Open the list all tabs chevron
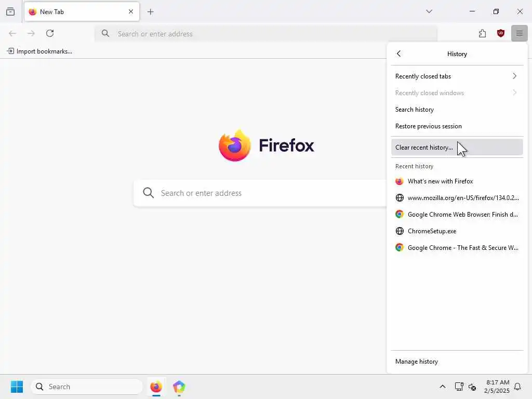Viewport: 532px width, 399px height. [429, 11]
